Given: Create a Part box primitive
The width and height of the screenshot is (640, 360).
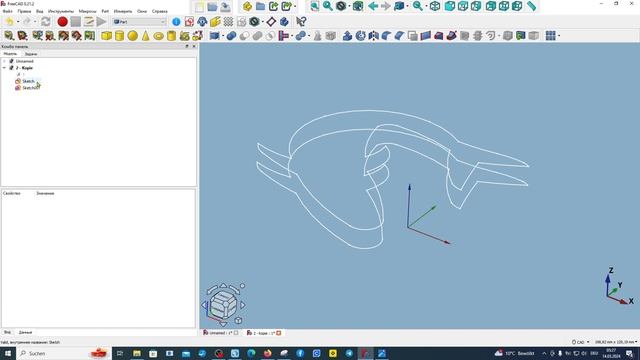Looking at the screenshot, I should click(x=107, y=36).
